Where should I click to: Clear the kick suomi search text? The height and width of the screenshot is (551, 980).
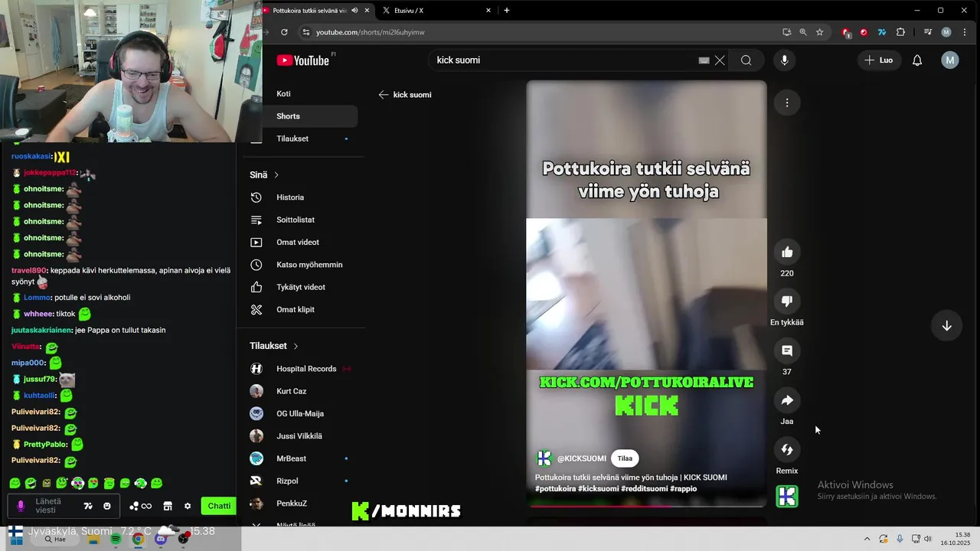(720, 60)
